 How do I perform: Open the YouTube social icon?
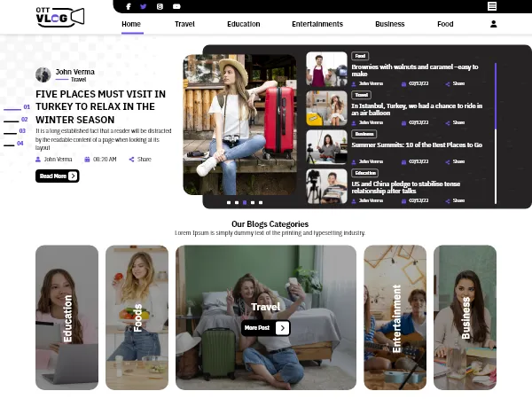(176, 6)
